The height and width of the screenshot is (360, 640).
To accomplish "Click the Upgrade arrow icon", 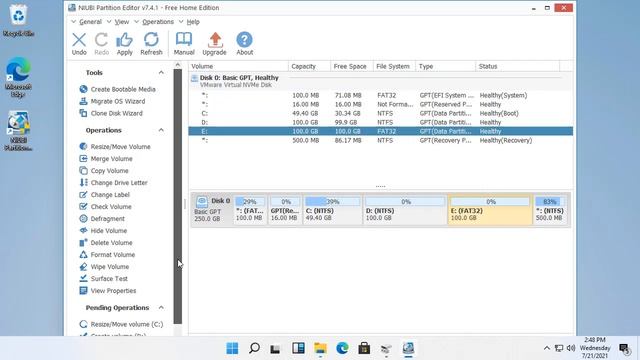I will point(214,44).
